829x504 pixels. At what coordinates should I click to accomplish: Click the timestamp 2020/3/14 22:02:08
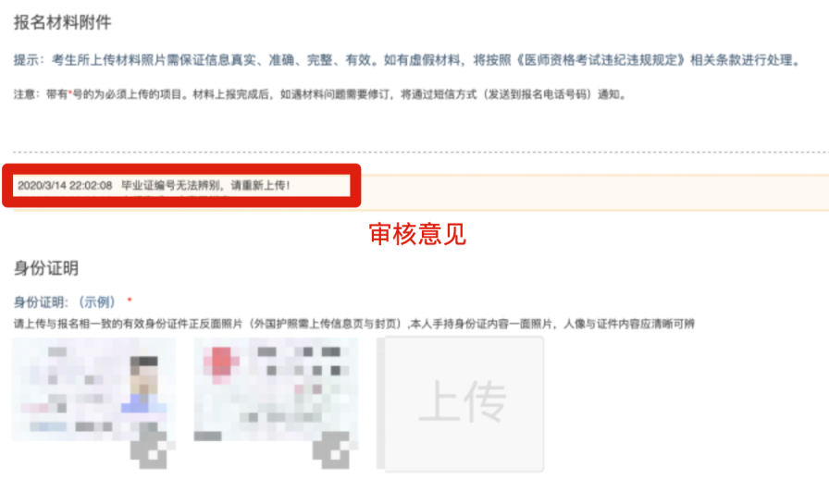coord(65,186)
